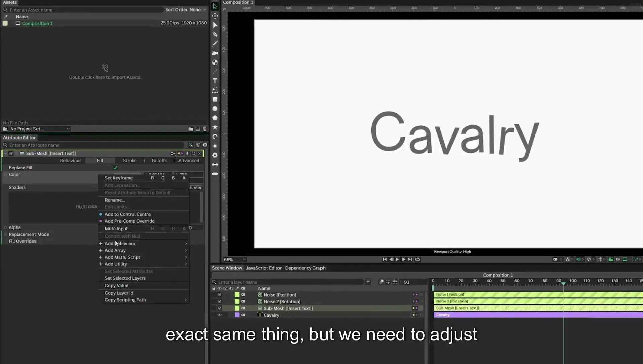
Task: Toggle the Sub-Mesh enable check in Attribute Editor
Action: (x=11, y=154)
